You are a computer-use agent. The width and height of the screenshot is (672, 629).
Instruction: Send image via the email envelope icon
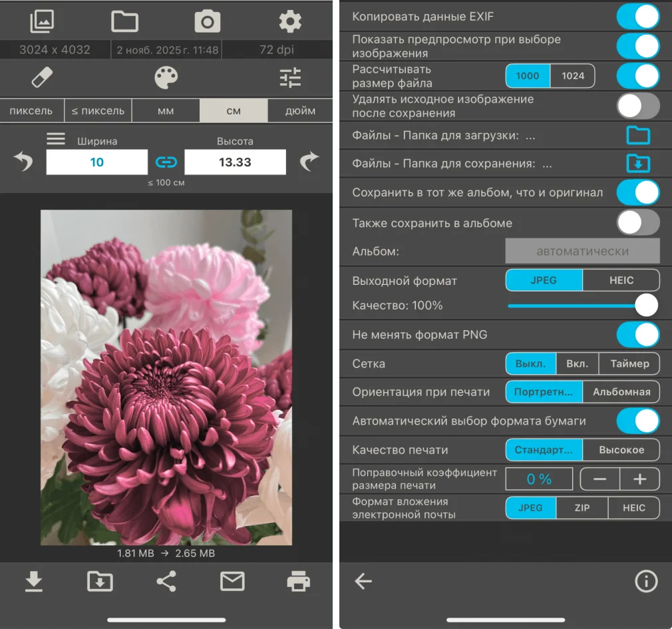pyautogui.click(x=232, y=582)
